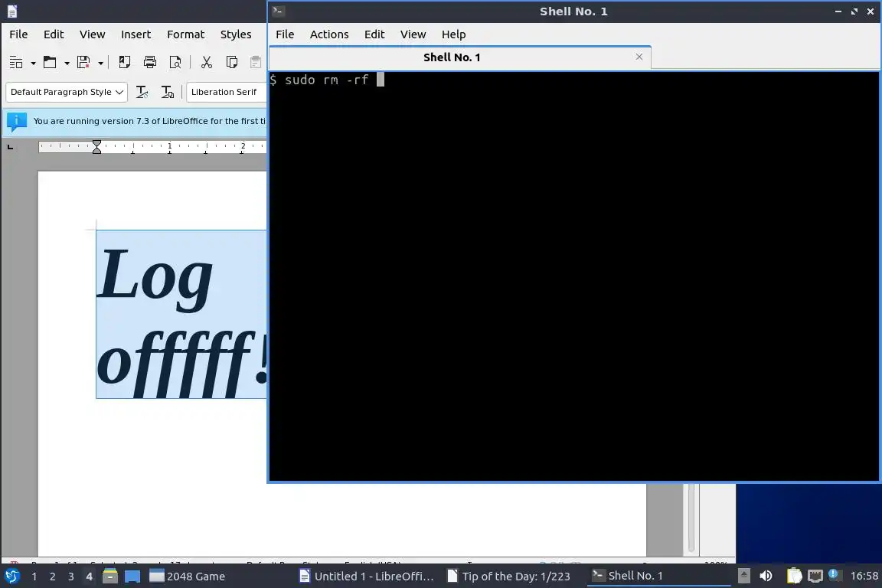Screen dimensions: 882x588
Task: Open the Writer View menu
Action: click(92, 34)
